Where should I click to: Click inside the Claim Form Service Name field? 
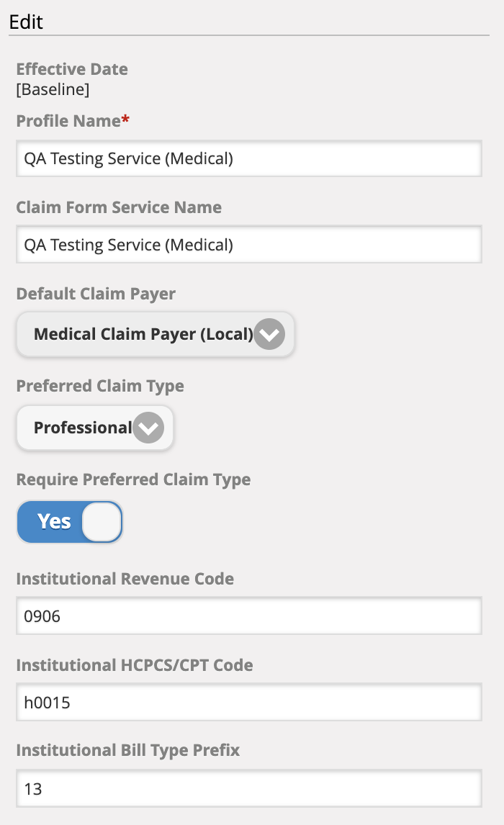click(x=248, y=245)
